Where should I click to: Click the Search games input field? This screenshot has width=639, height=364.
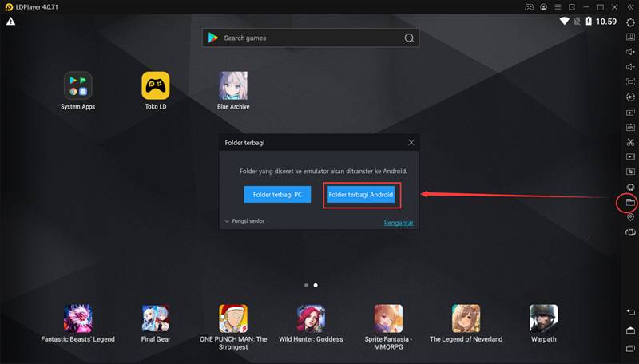pos(311,38)
